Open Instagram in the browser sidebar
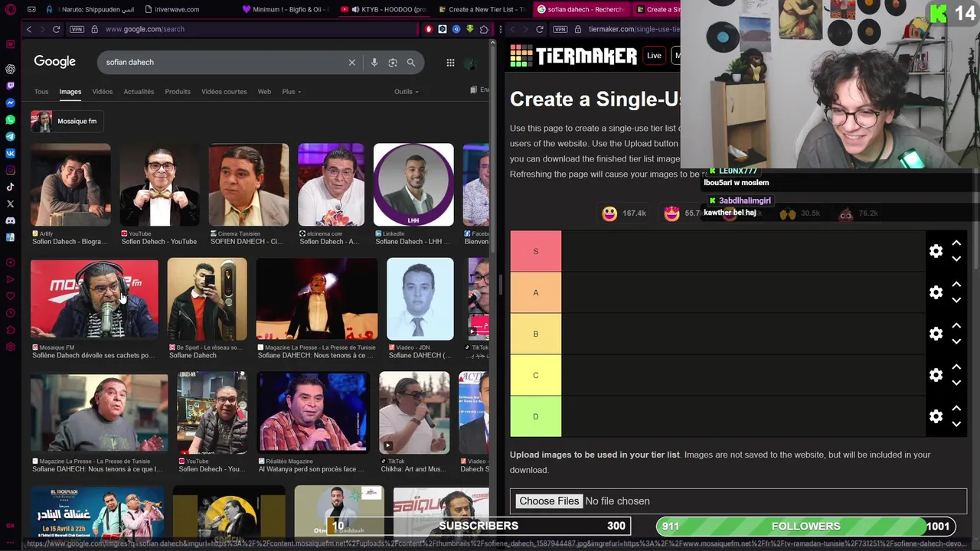 (10, 170)
